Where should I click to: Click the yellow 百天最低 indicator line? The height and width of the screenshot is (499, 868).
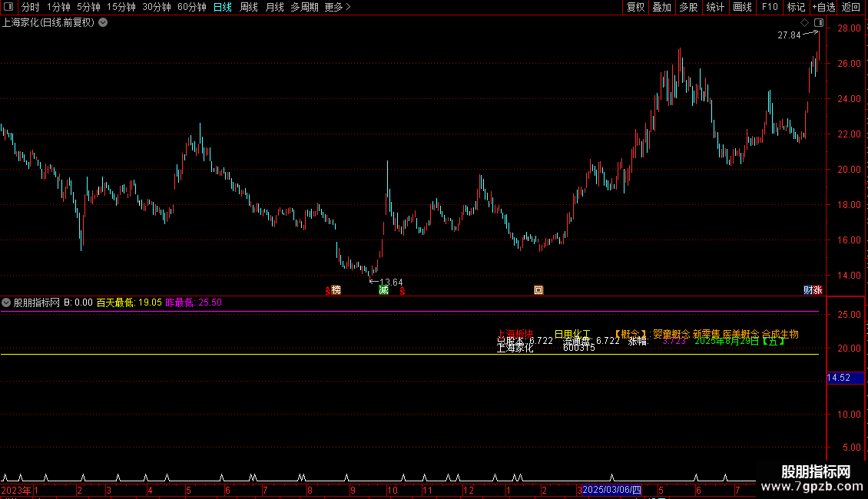(409, 354)
